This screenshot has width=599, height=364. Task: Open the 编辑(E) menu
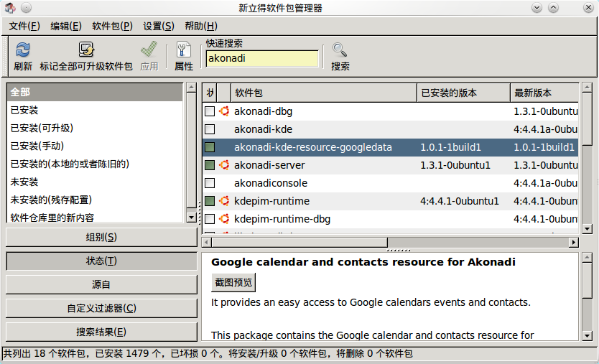coord(66,26)
